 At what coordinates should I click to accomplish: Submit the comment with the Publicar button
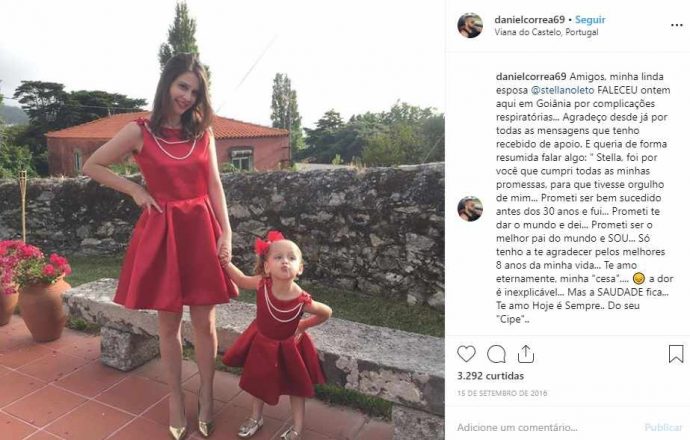(x=663, y=427)
